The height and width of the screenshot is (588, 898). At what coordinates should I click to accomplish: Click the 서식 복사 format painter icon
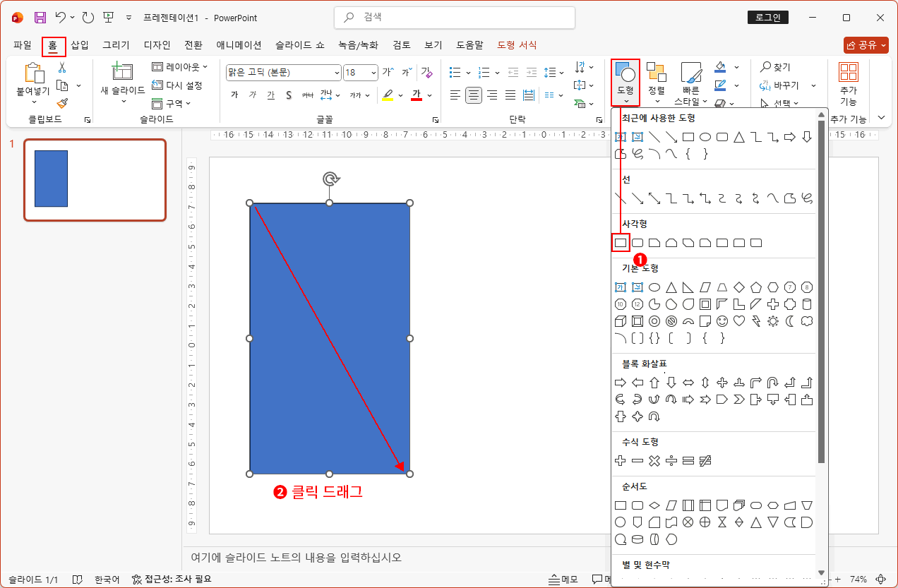click(x=62, y=103)
